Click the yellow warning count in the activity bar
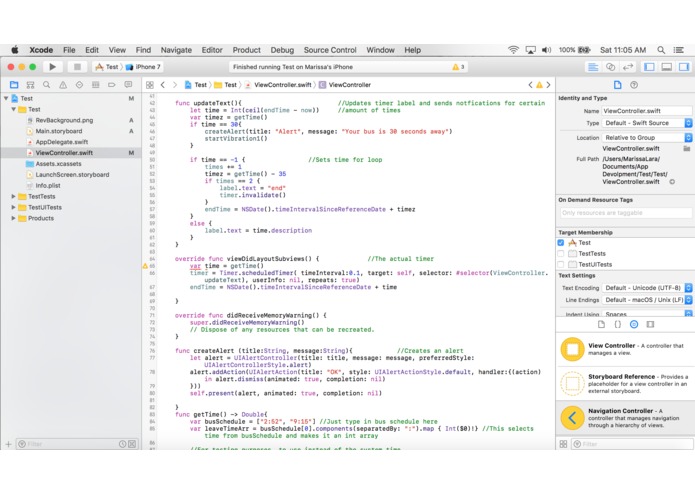 [458, 67]
